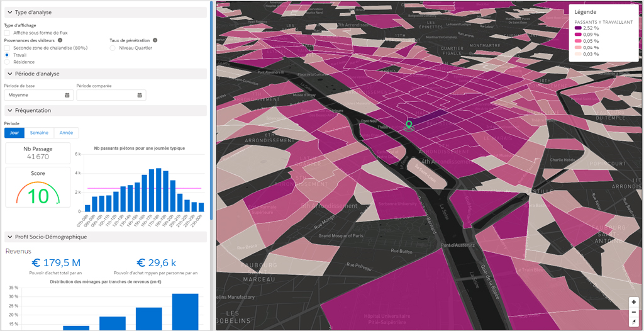Switch period to Semaine
Image resolution: width=644 pixels, height=331 pixels.
(39, 133)
